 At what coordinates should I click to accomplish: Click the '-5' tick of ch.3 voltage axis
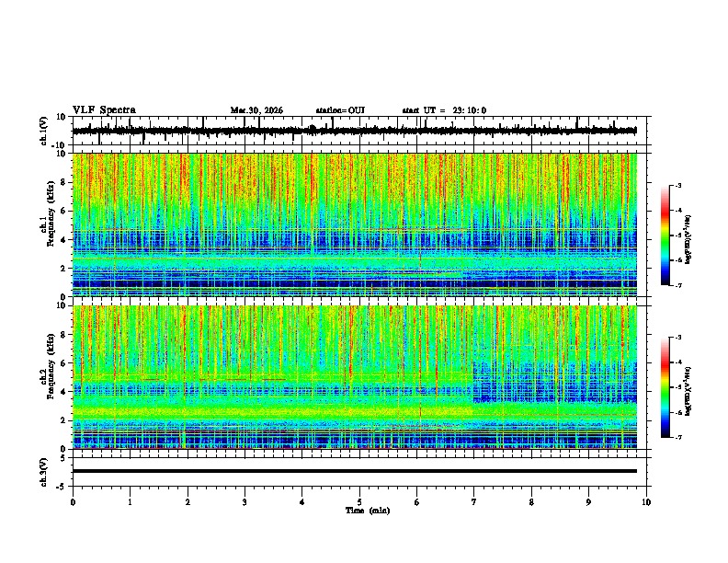click(x=63, y=487)
